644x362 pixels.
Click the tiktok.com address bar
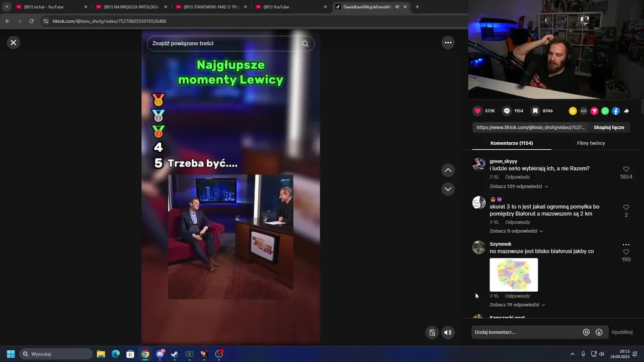252,21
